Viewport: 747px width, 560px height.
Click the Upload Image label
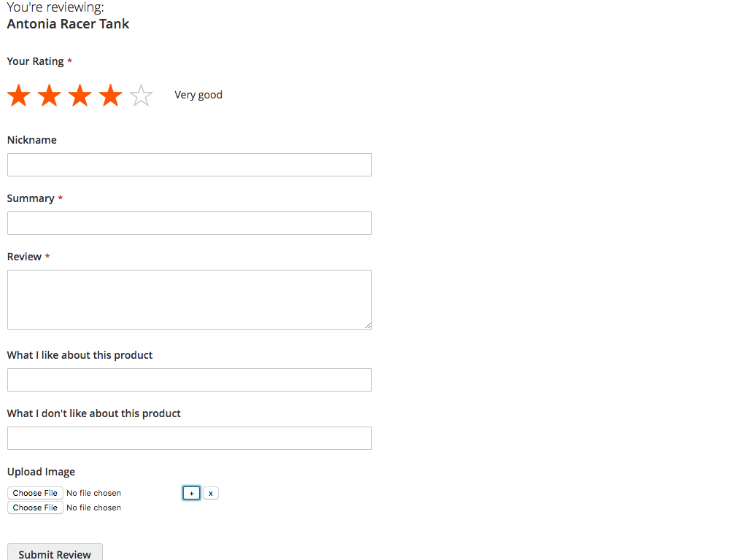click(41, 472)
